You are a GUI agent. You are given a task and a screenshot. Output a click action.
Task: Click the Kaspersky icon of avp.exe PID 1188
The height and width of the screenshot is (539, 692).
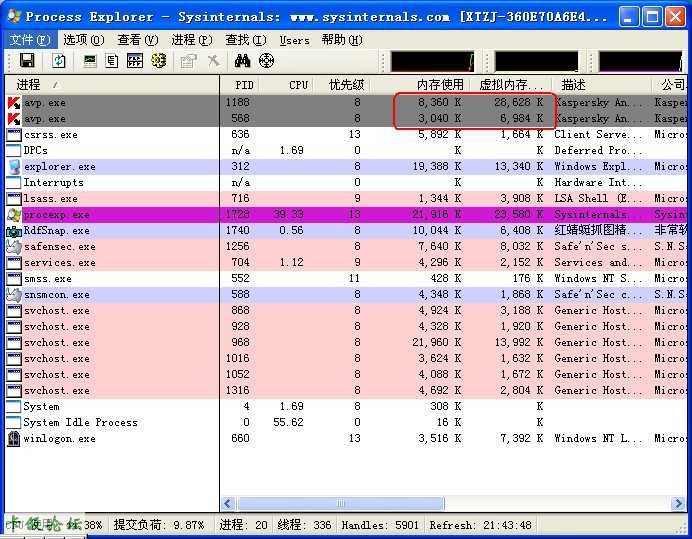(x=14, y=103)
